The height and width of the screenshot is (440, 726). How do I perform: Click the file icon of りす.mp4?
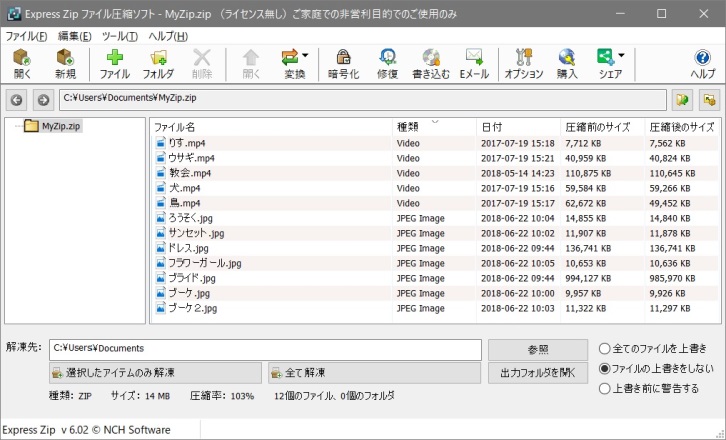[x=160, y=143]
